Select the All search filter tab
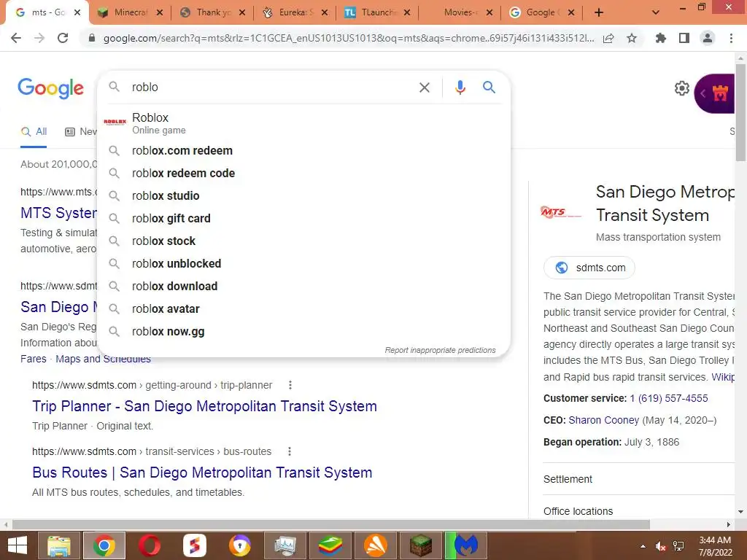Image resolution: width=747 pixels, height=560 pixels. click(x=34, y=132)
